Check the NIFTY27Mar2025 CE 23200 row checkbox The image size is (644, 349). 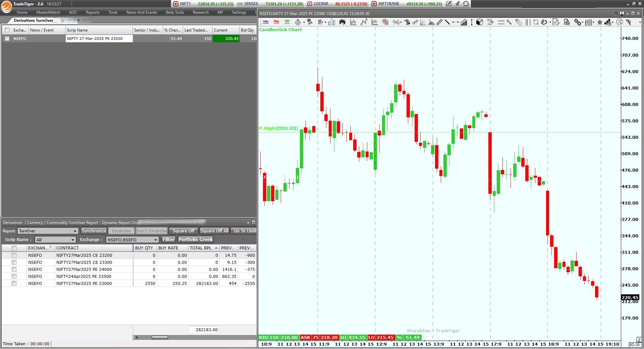coord(14,255)
